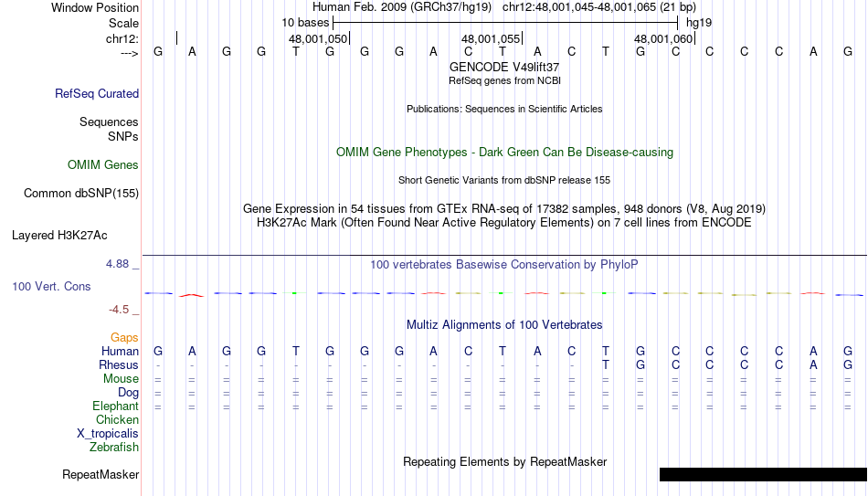Click the orange Gaps label
Viewport: 868px width, 496px height.
(124, 337)
